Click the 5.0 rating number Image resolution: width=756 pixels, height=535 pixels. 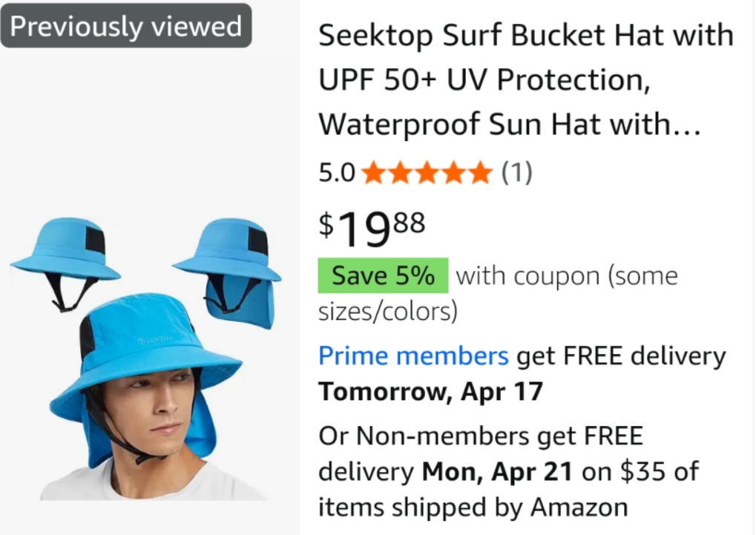[337, 174]
